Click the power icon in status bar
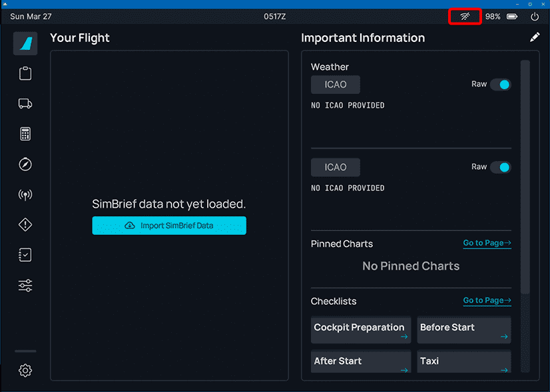Screen dimensions: 550x392 (x=535, y=17)
